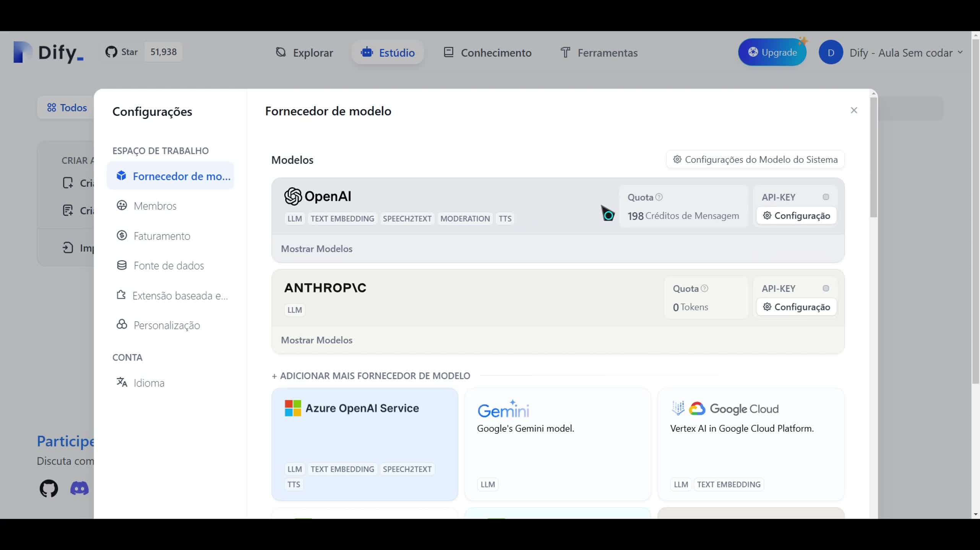Switch to the Conhecimento tab
This screenshot has height=550, width=980.
pyautogui.click(x=496, y=53)
